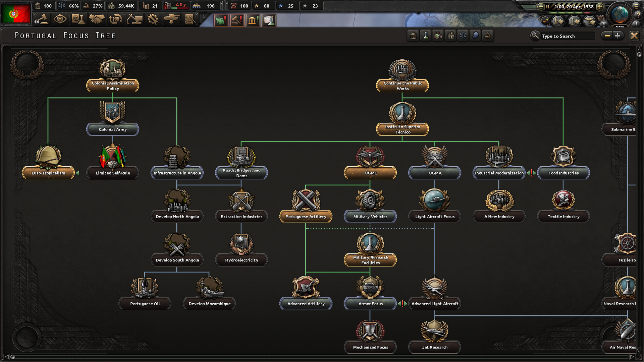Open the music player note icon

pyautogui.click(x=545, y=21)
